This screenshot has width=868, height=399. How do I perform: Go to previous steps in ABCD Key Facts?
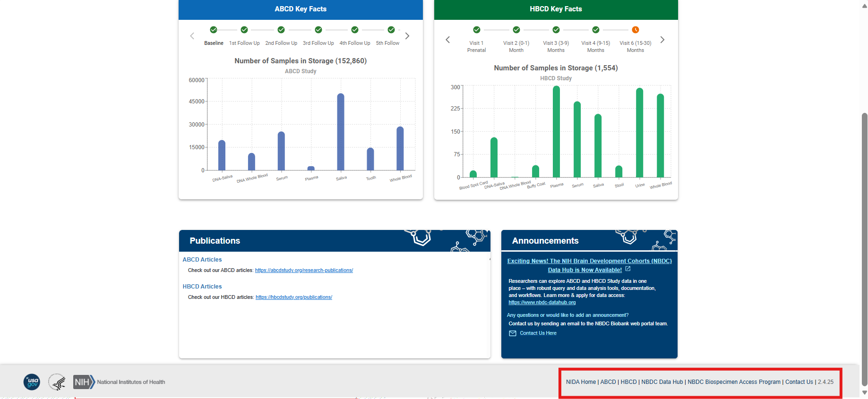pyautogui.click(x=192, y=36)
